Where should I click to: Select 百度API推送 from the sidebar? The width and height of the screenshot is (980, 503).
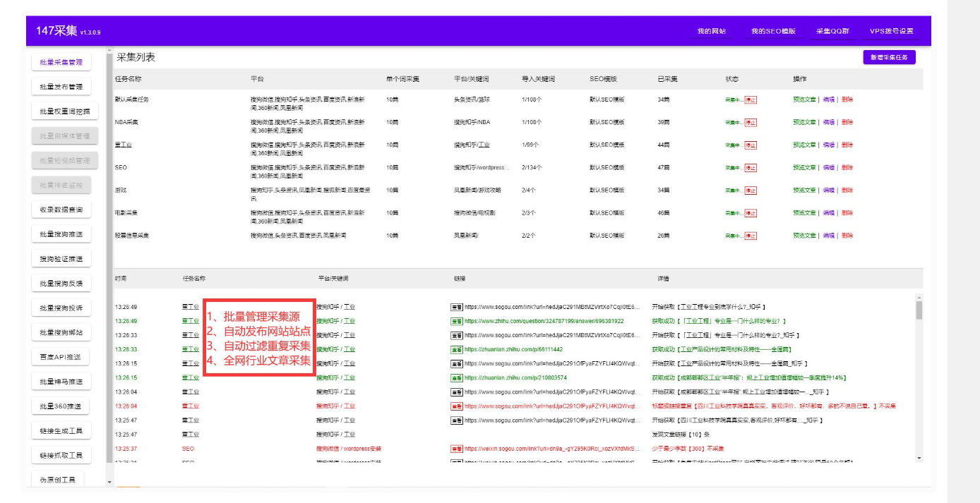click(61, 357)
